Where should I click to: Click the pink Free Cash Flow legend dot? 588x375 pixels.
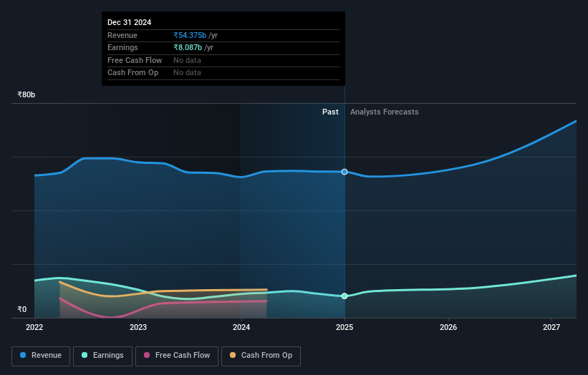click(147, 355)
